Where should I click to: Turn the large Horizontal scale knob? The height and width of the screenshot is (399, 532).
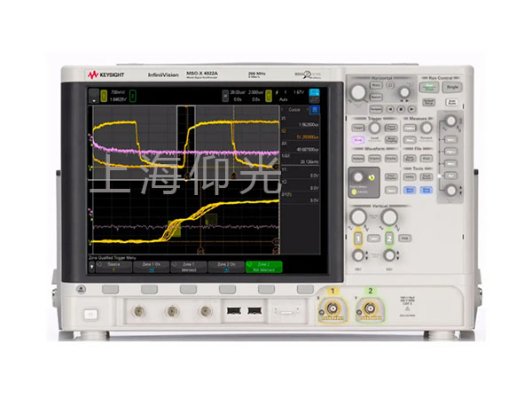[x=359, y=93]
